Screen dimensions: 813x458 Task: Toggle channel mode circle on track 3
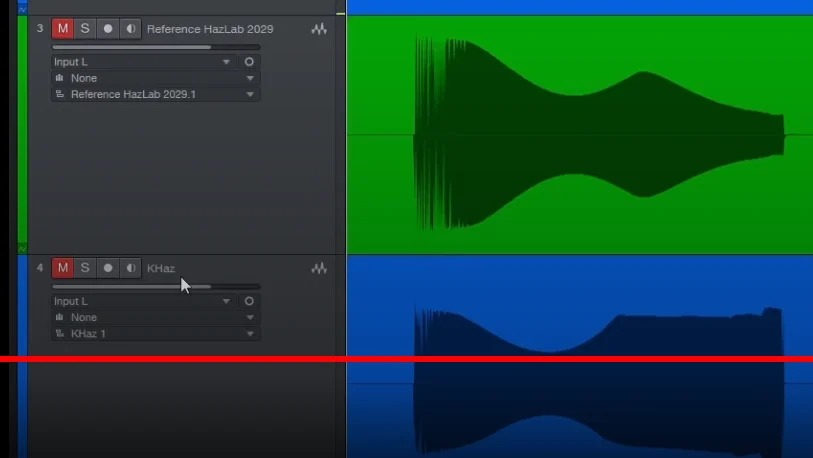pos(249,62)
